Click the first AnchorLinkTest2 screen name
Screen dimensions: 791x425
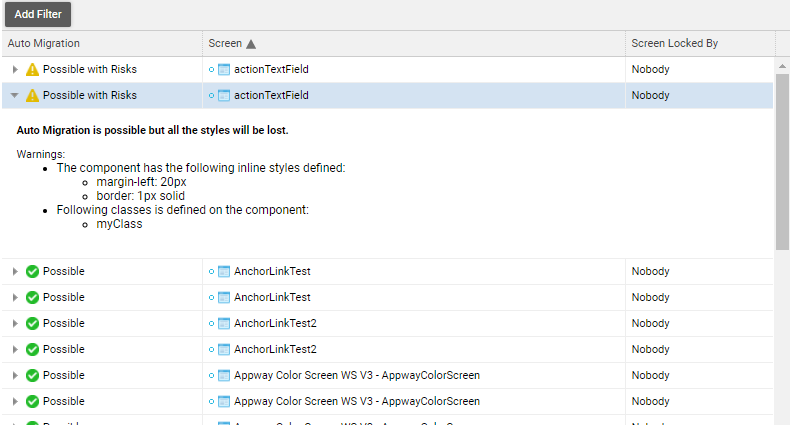coord(275,324)
